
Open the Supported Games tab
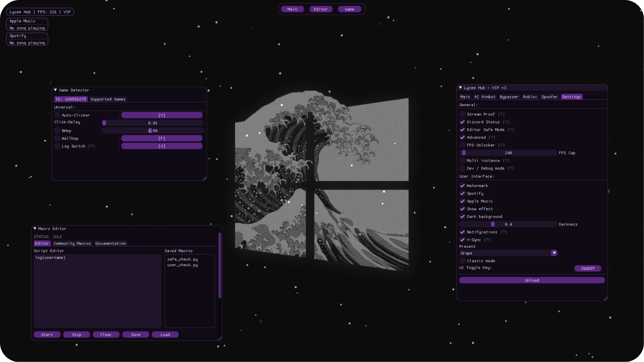click(x=108, y=99)
